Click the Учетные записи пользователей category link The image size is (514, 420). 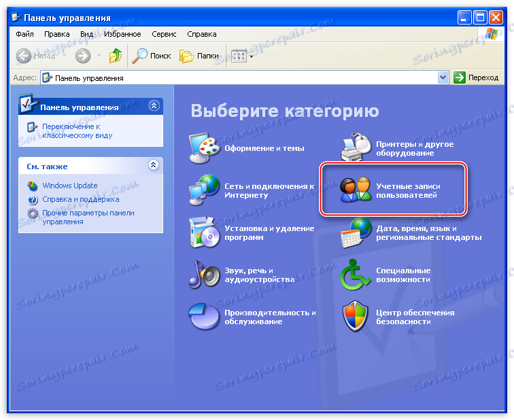click(x=408, y=191)
